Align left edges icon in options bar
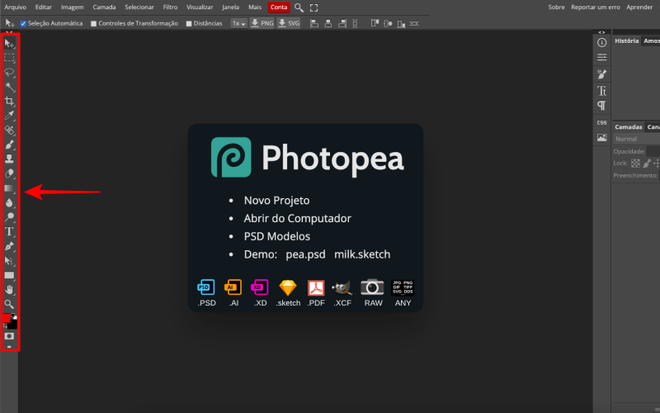This screenshot has height=413, width=660. pos(314,24)
